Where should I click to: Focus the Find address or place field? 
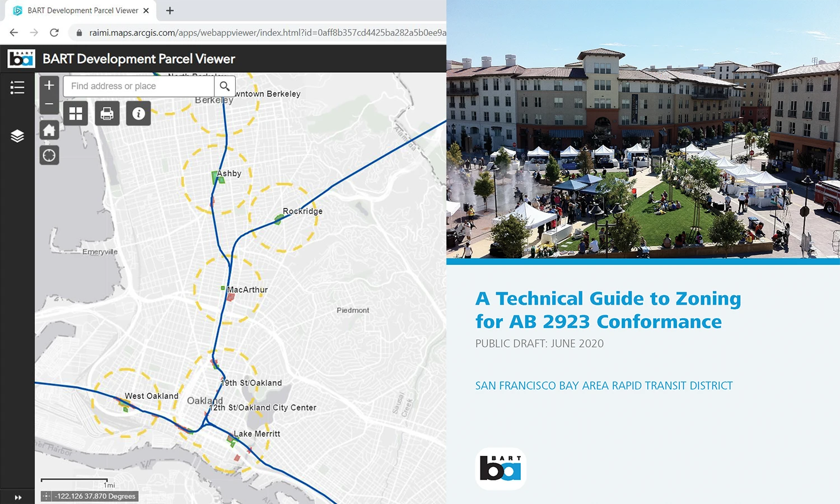(x=138, y=86)
